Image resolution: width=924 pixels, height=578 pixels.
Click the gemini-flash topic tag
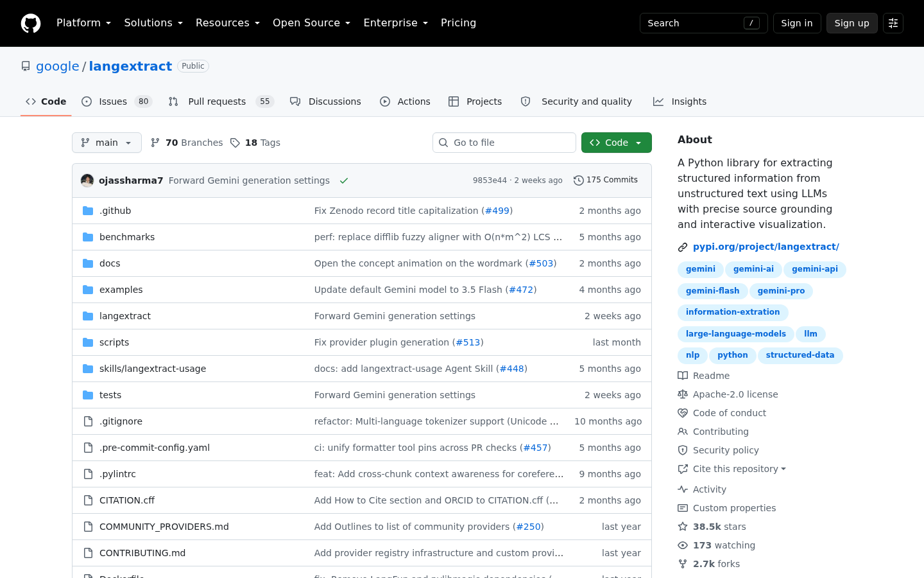click(x=712, y=291)
